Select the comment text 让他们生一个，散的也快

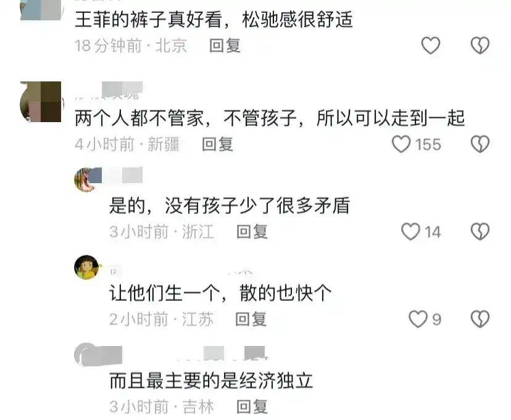pos(220,293)
